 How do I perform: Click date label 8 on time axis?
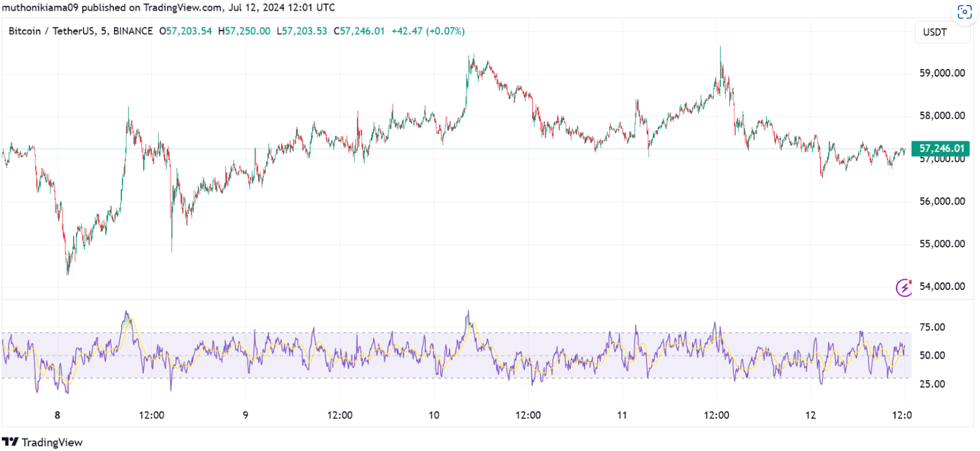point(58,415)
